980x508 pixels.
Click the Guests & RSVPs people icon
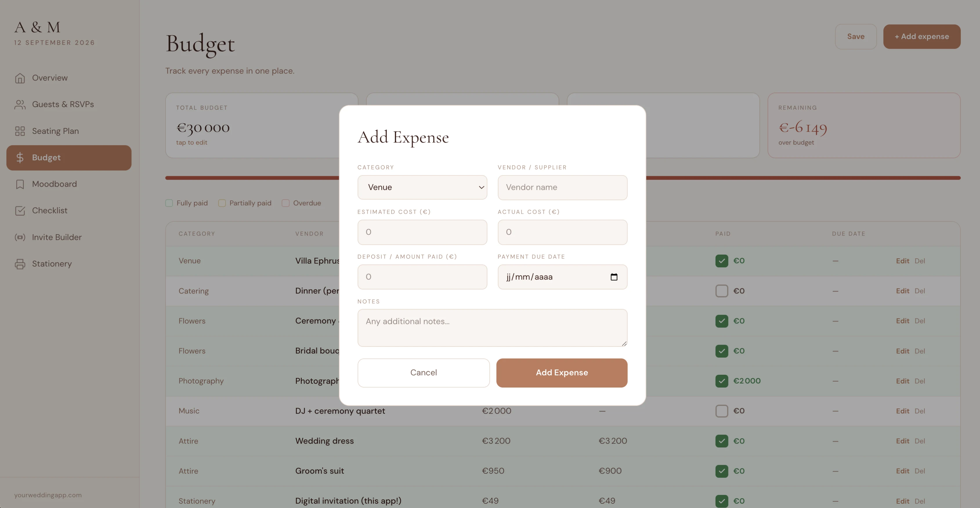pyautogui.click(x=20, y=105)
